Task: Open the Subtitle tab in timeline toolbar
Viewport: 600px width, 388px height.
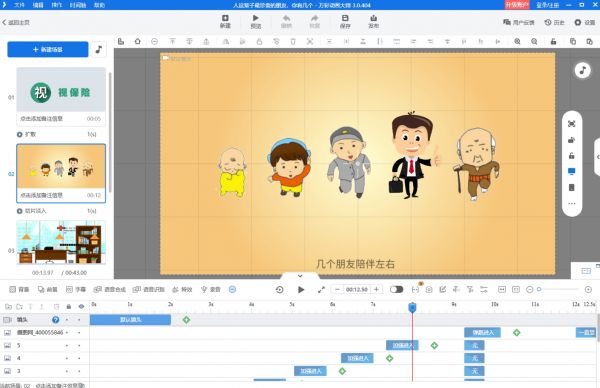Action: [76, 290]
